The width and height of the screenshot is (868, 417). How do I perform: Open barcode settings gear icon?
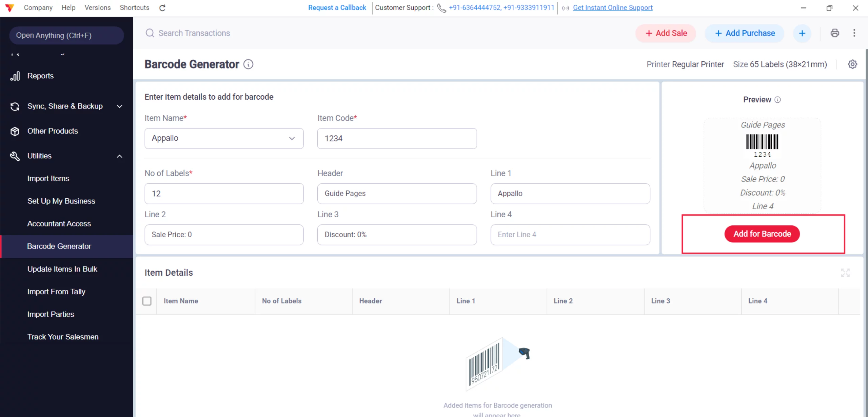click(852, 64)
